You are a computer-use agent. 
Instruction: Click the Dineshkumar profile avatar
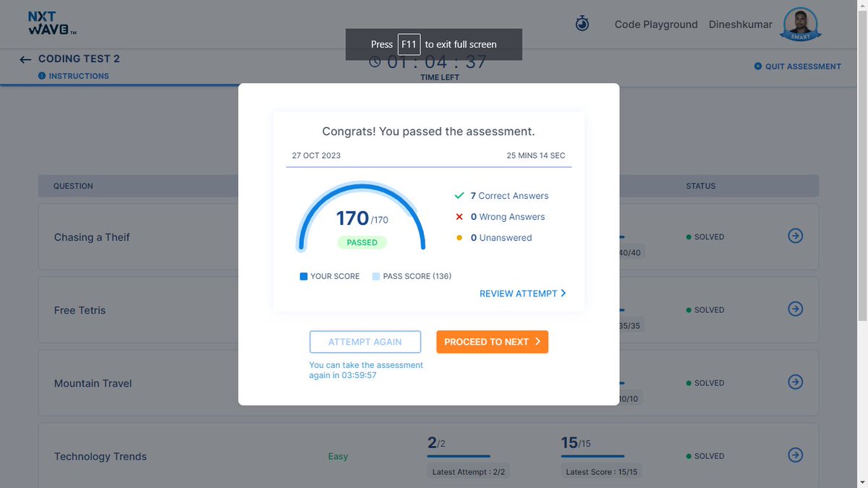tap(801, 25)
